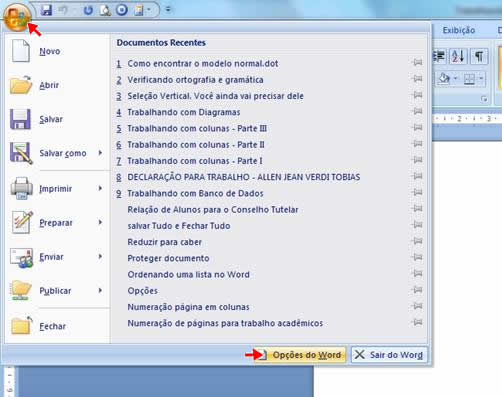This screenshot has height=397, width=502.
Task: Click the Opções do Word button
Action: pos(300,355)
